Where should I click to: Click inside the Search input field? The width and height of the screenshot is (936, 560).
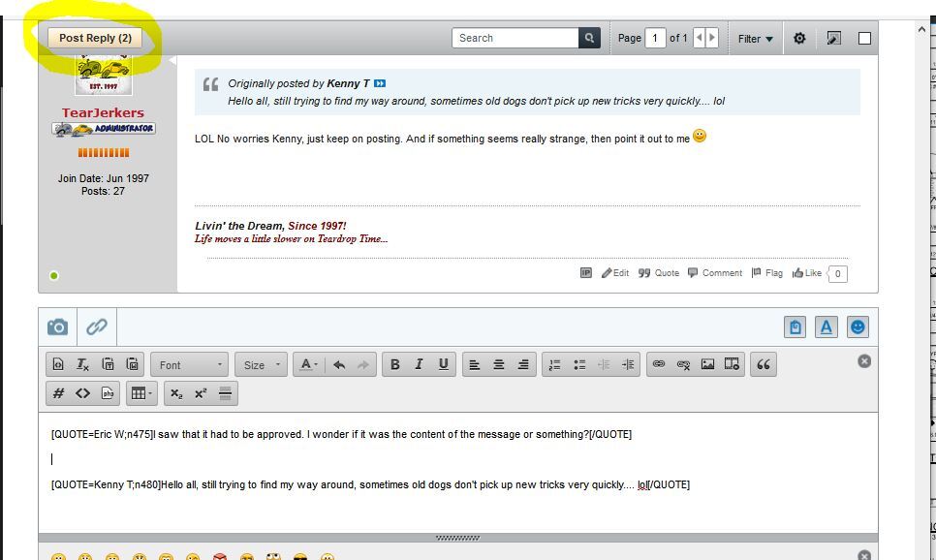click(515, 39)
